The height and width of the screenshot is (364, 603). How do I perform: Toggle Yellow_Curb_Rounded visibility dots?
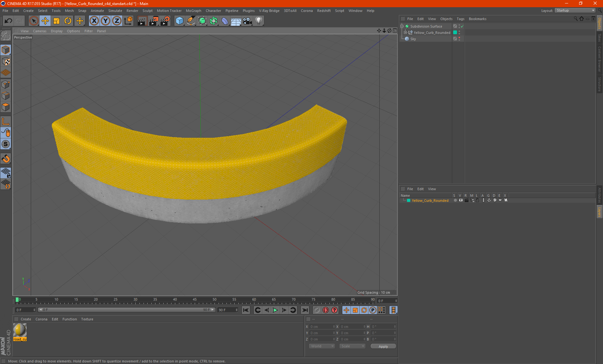click(459, 33)
